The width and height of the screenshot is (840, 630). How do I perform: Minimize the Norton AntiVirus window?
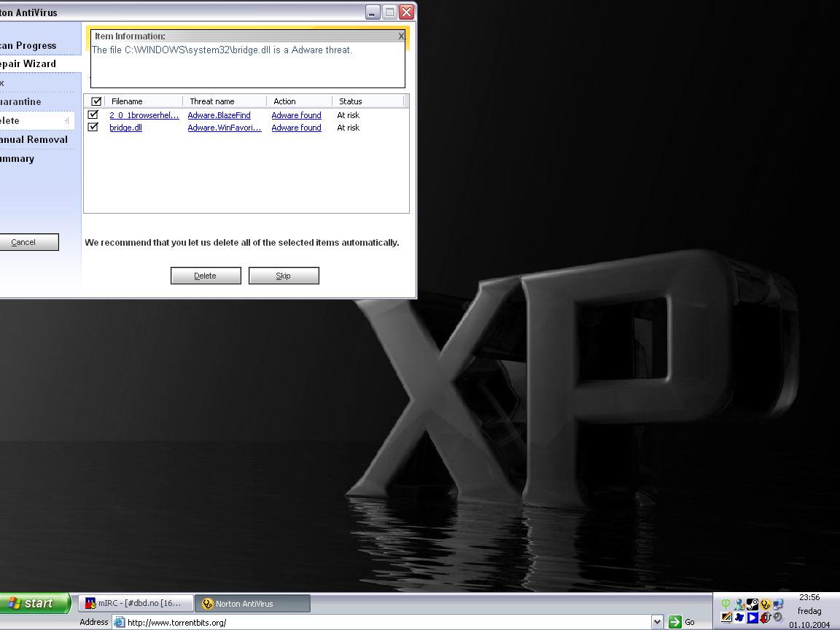click(x=373, y=12)
